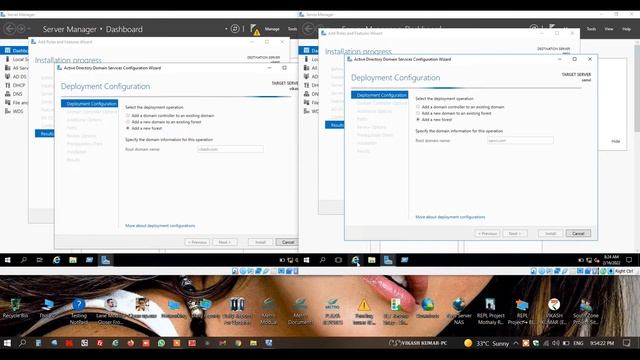Open Internet Explorer in left VM taskbar

[56, 260]
